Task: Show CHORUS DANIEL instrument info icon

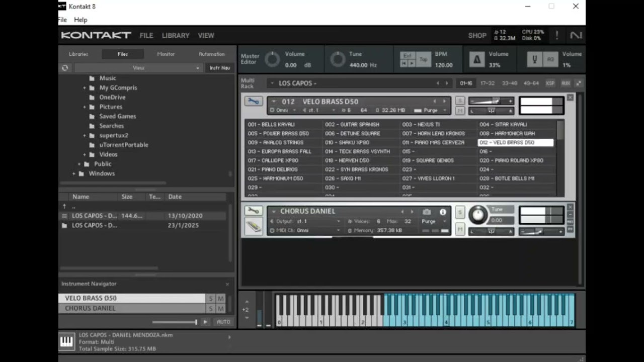Action: coord(443,212)
